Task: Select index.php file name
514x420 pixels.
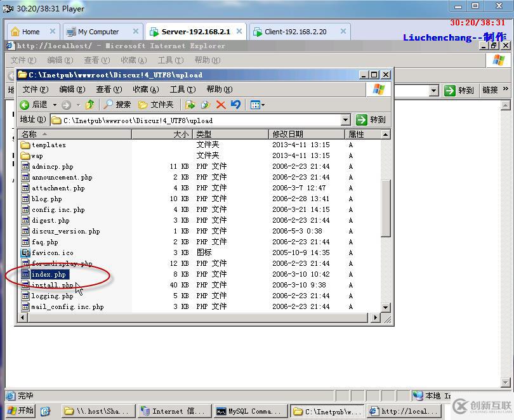Action: coord(48,274)
